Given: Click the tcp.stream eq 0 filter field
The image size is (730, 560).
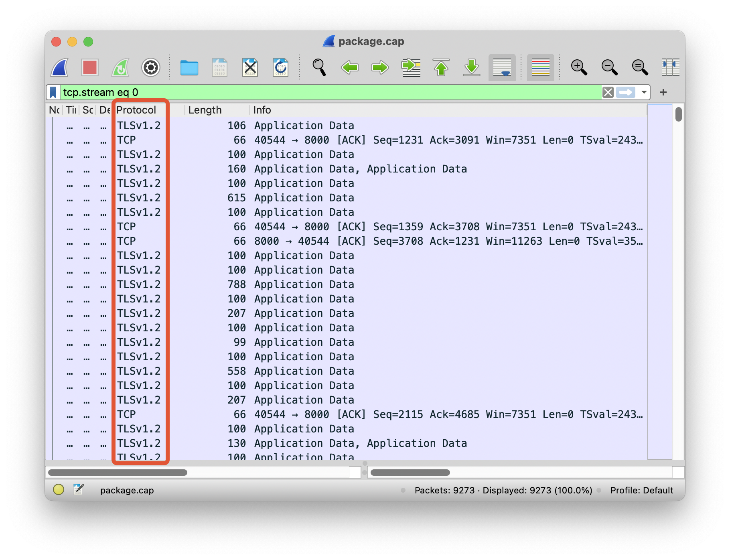Looking at the screenshot, I should coord(321,92).
